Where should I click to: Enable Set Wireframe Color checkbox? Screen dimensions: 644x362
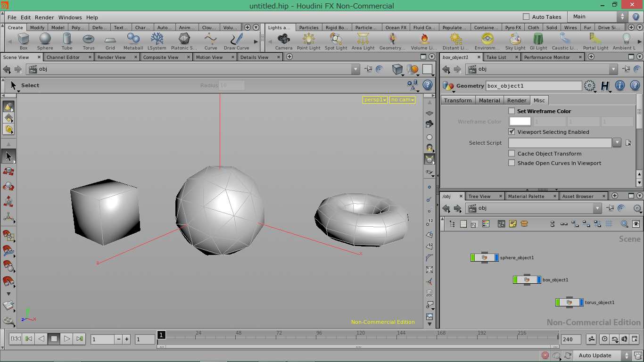(x=512, y=111)
